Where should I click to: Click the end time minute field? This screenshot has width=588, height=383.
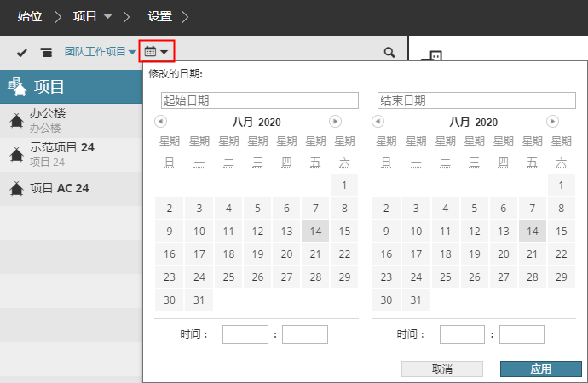click(522, 334)
